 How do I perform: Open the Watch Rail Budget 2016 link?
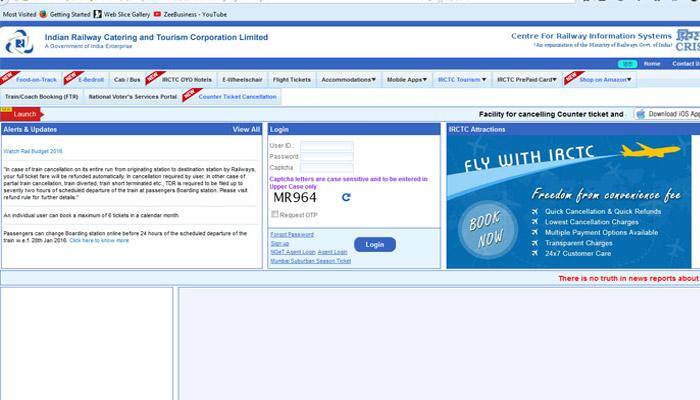(x=33, y=151)
